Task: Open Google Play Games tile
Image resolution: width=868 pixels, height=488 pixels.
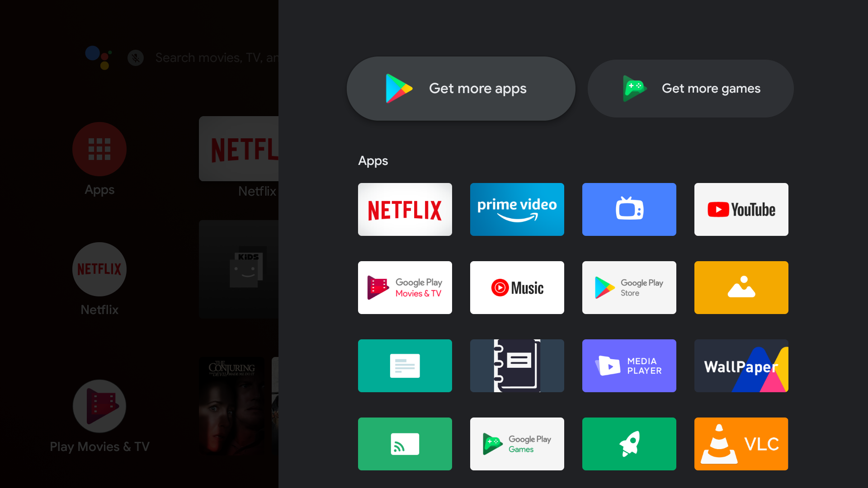Action: point(517,444)
